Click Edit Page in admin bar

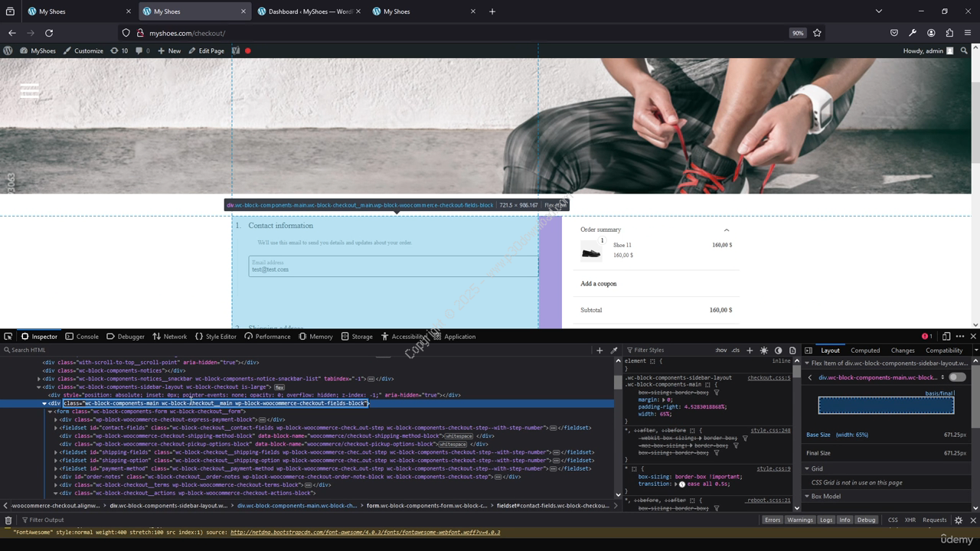[206, 51]
